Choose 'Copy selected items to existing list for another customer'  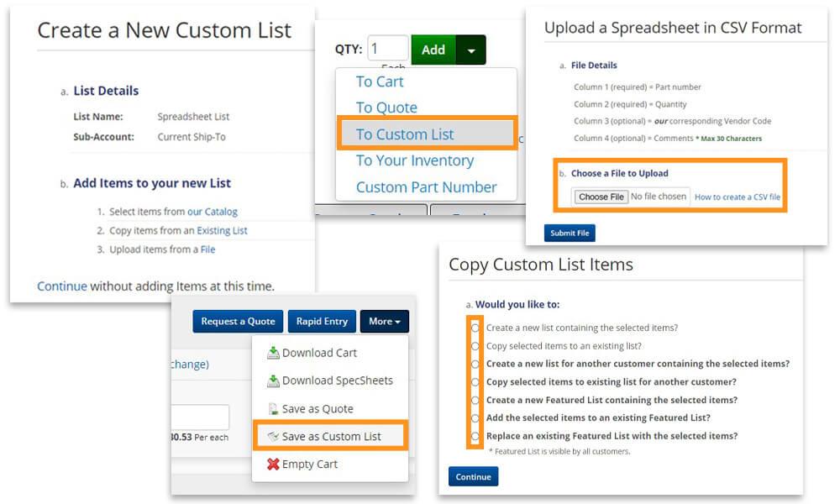pos(475,382)
